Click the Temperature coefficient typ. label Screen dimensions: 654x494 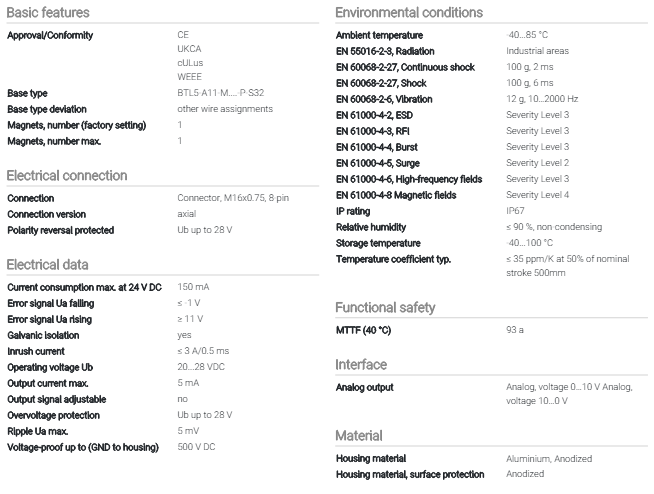(x=394, y=259)
